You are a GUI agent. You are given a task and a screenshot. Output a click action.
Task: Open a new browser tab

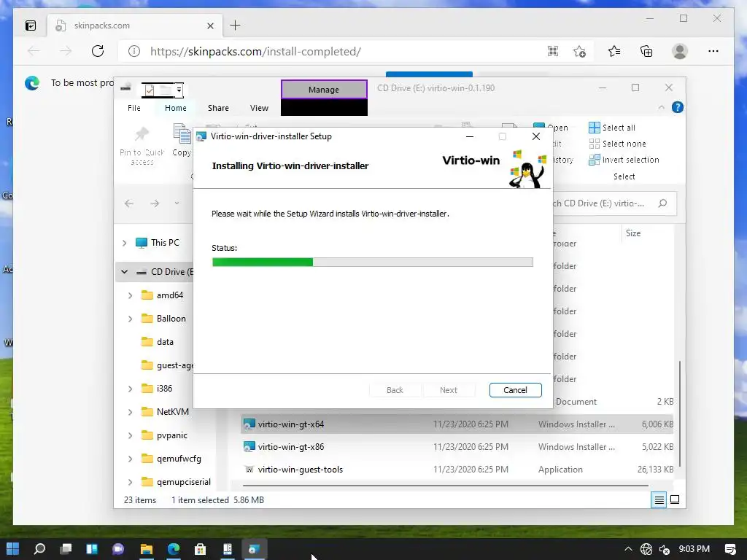coord(235,26)
